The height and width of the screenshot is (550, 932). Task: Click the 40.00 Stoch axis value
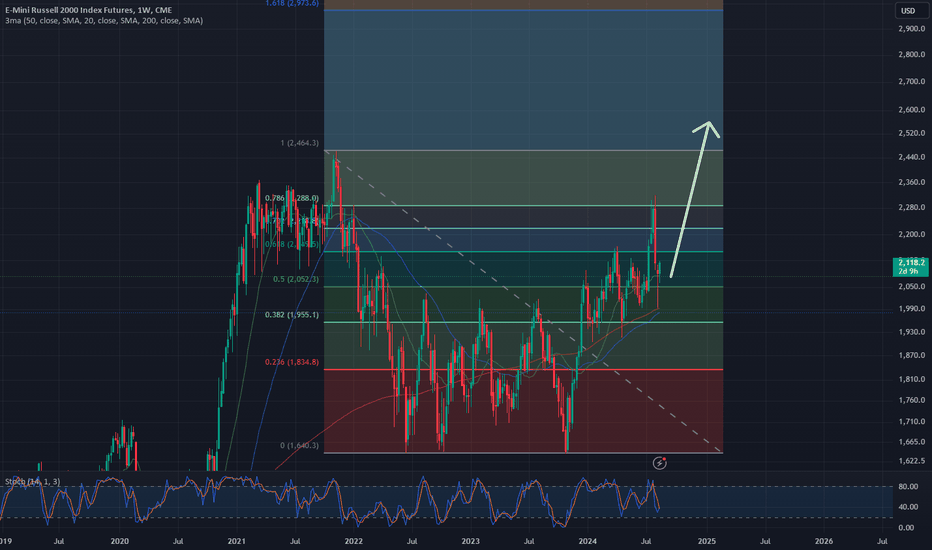(x=907, y=507)
